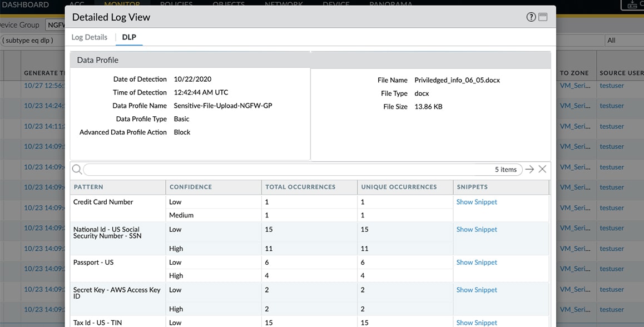Show Snippet for Tax Id - US - TIN
This screenshot has height=327, width=644.
(x=477, y=323)
